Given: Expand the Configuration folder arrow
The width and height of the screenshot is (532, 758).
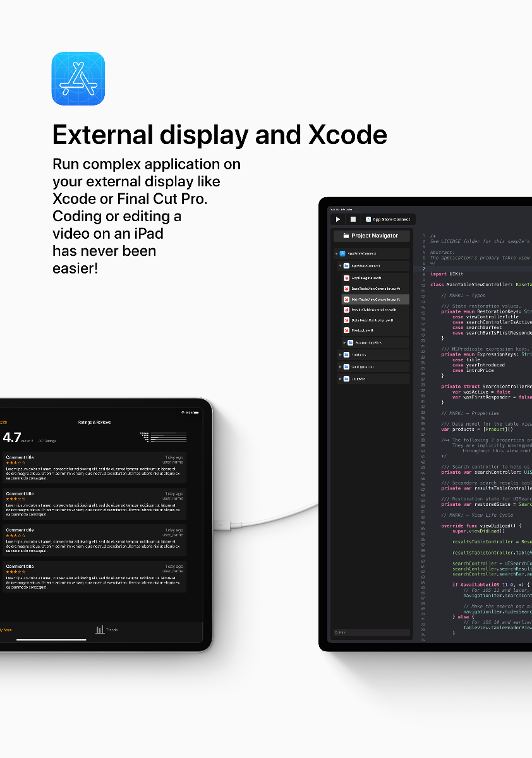Looking at the screenshot, I should [339, 367].
